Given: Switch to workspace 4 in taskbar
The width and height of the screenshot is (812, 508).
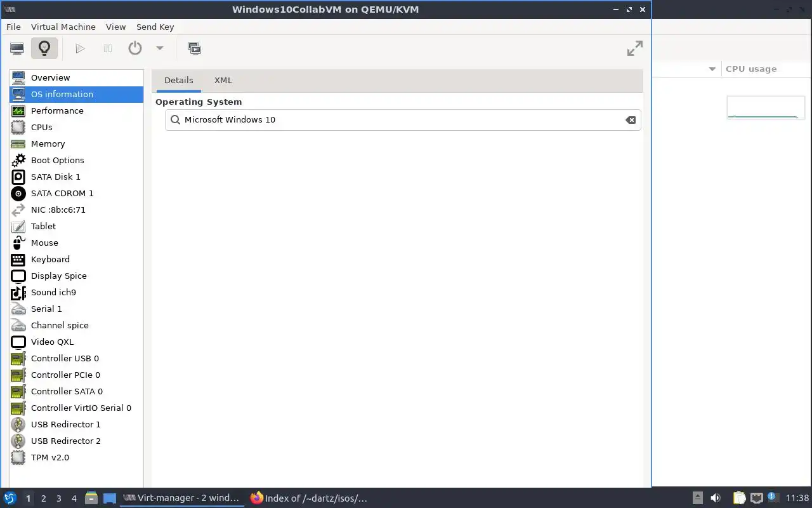Looking at the screenshot, I should pyautogui.click(x=74, y=498).
